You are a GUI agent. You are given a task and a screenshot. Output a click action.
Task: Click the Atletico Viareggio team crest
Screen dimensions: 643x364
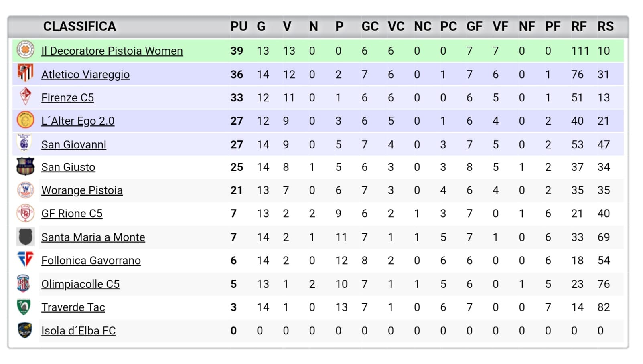point(25,73)
